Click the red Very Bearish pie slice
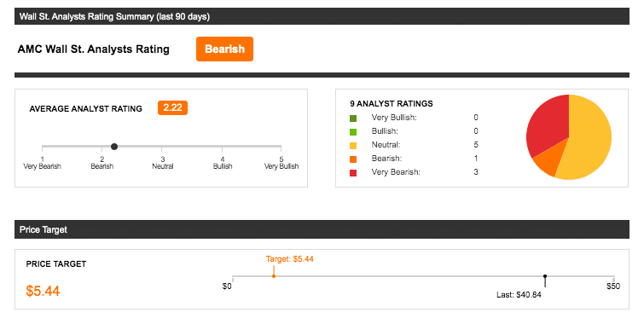 (546, 125)
